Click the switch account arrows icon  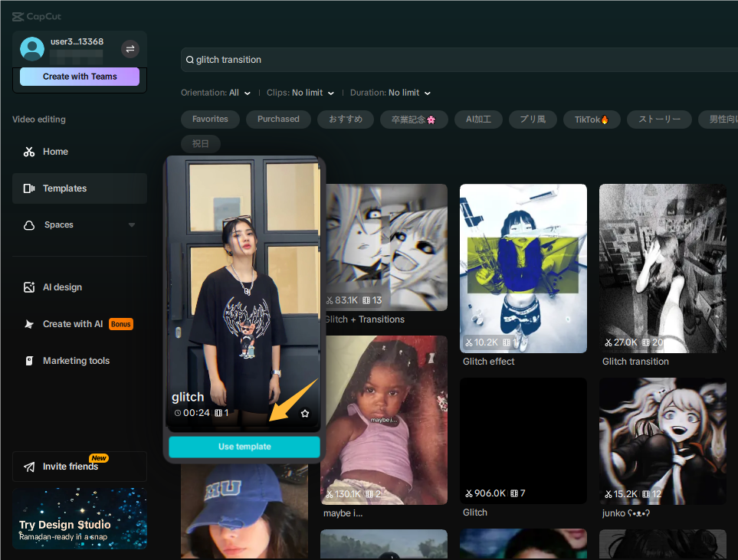pyautogui.click(x=130, y=49)
